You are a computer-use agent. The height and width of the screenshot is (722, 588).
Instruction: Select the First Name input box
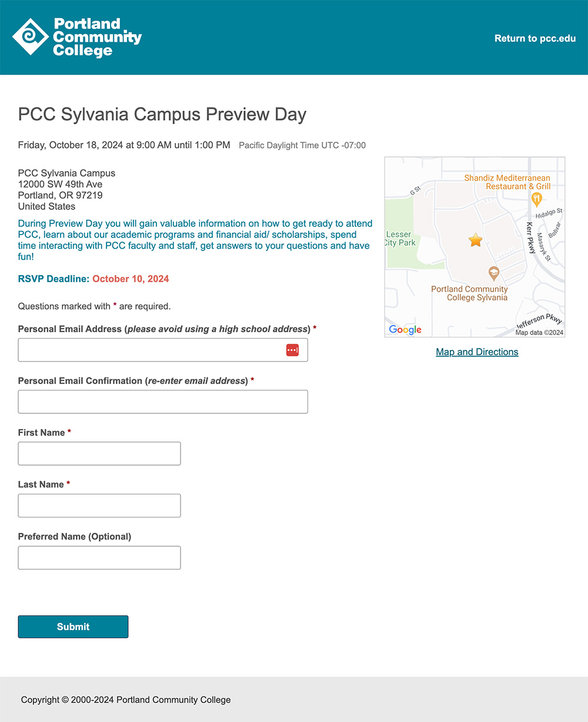point(99,453)
